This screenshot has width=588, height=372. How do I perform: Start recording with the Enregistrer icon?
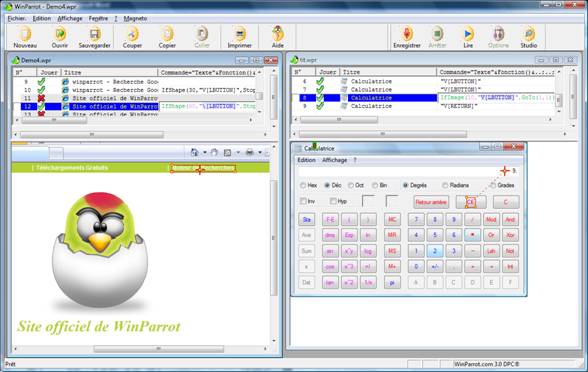pyautogui.click(x=407, y=34)
